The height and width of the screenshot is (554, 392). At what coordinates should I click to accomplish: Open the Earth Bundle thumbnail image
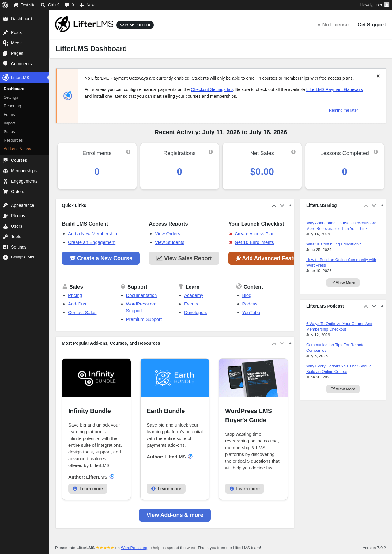175,378
